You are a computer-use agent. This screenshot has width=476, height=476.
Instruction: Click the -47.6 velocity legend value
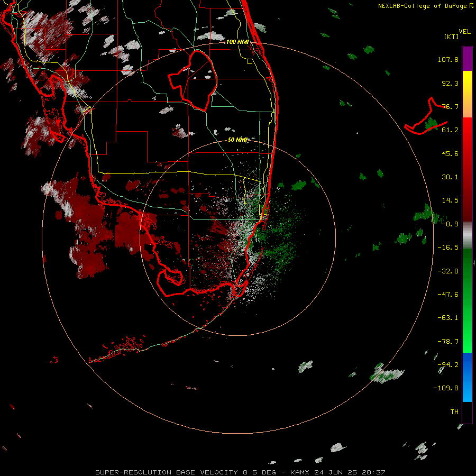pyautogui.click(x=448, y=295)
